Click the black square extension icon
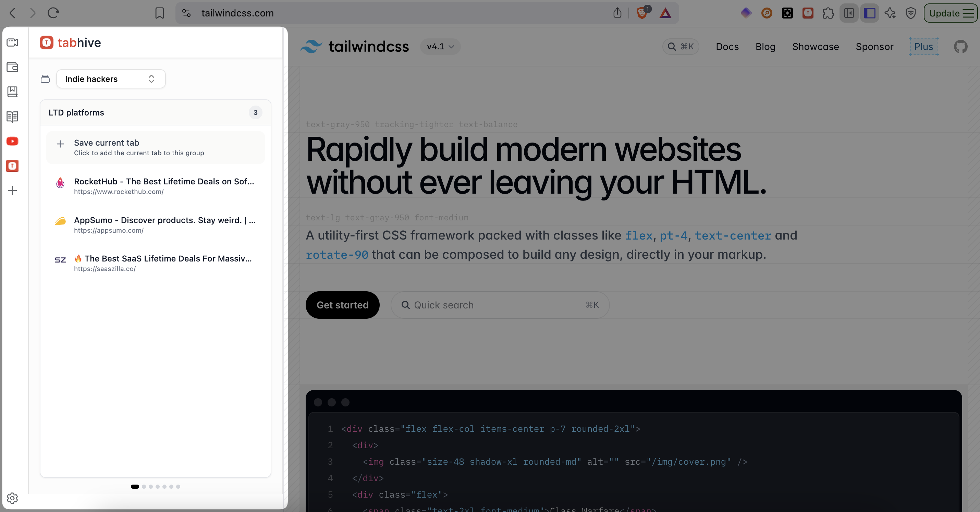Screen dimensions: 980x512 pyautogui.click(x=787, y=13)
